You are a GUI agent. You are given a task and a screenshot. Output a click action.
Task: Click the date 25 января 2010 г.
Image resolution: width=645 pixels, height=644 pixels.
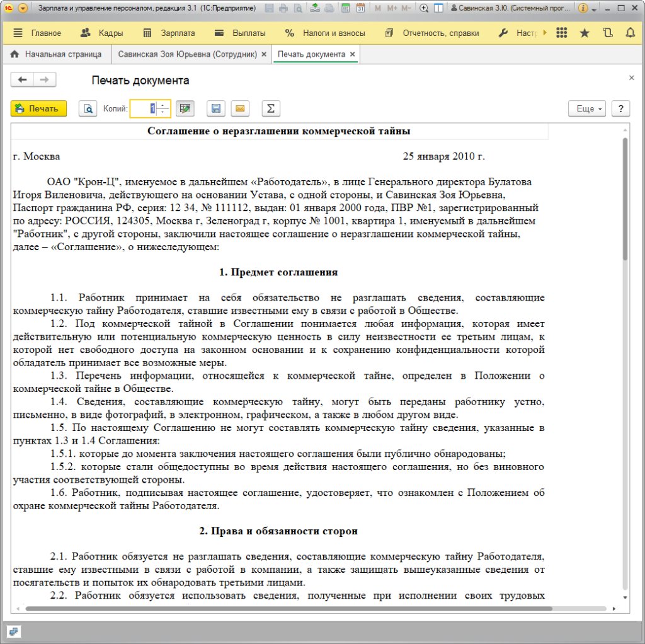(444, 156)
